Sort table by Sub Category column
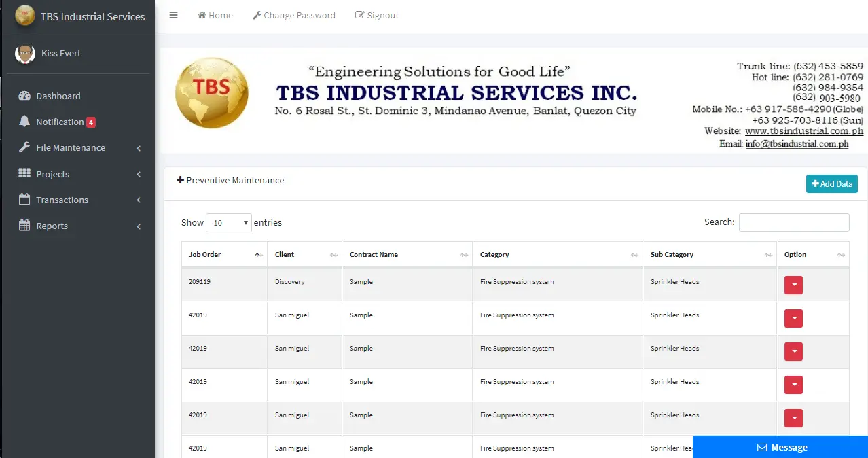The image size is (868, 458). click(710, 255)
